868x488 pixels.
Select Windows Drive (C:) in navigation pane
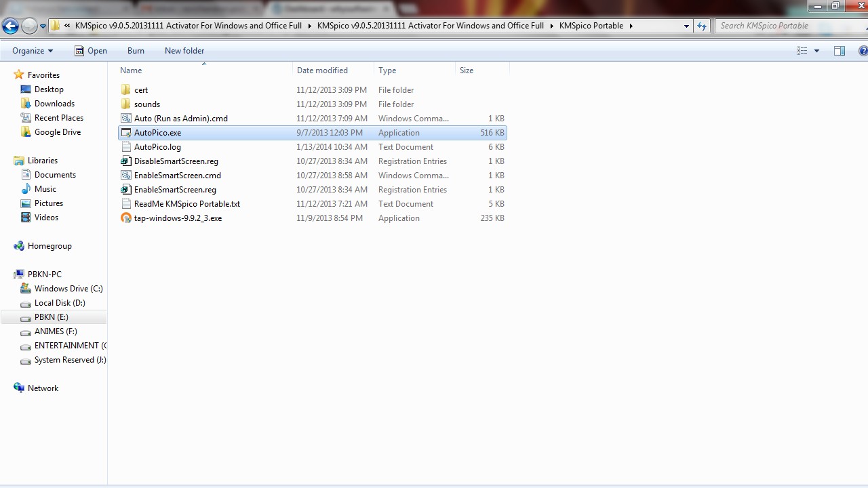(x=68, y=289)
